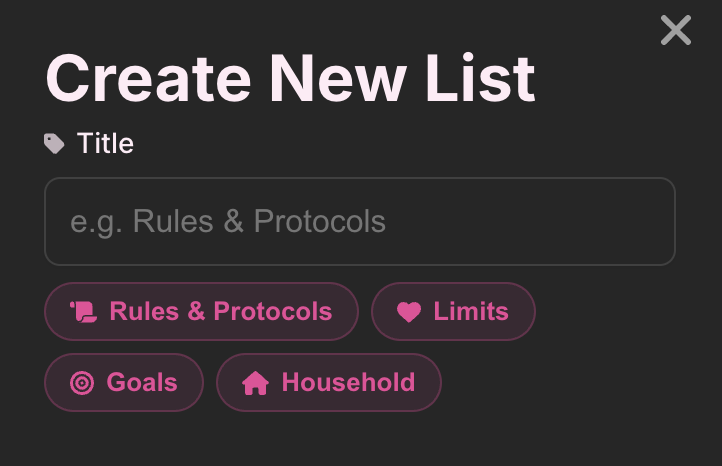
Task: Click the scroll icon on Rules & Protocols
Action: pyautogui.click(x=82, y=312)
